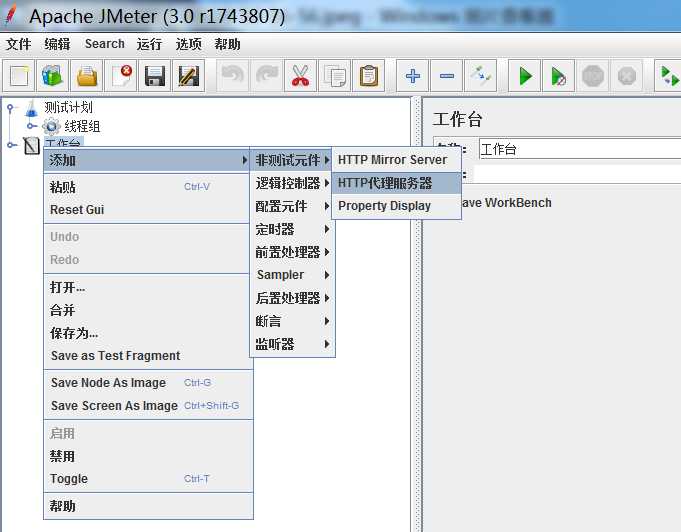The height and width of the screenshot is (532, 681).
Task: Expand the 工作台 tree node handle
Action: point(12,145)
